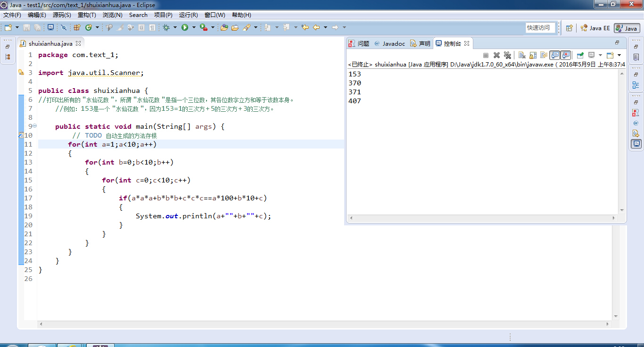Close the shuixianhua.java editor tab
Screen dimensions: 644x347
click(78, 43)
